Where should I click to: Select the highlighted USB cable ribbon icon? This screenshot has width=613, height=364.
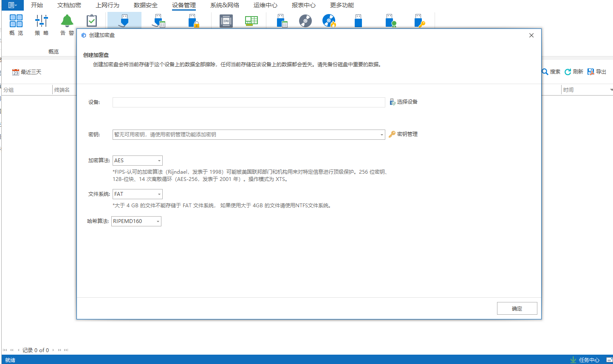coord(124,21)
